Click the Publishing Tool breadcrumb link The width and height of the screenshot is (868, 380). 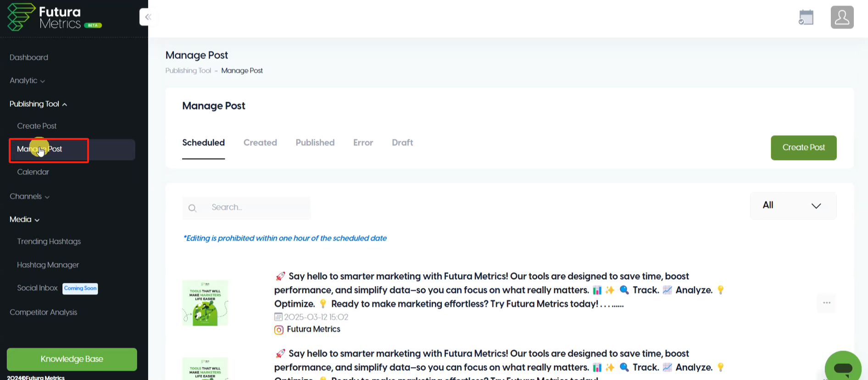click(188, 71)
